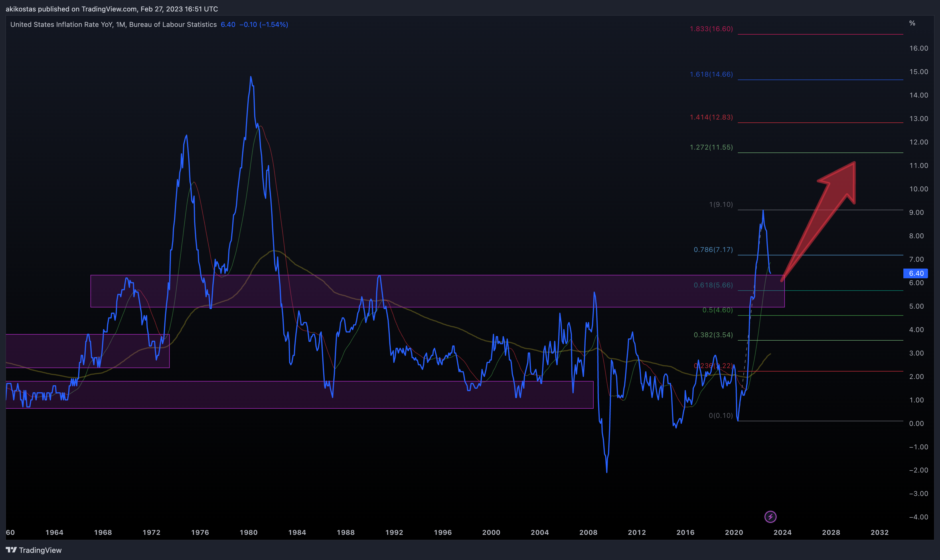Click the 2024 label on time axis
This screenshot has width=940, height=560.
pyautogui.click(x=783, y=533)
